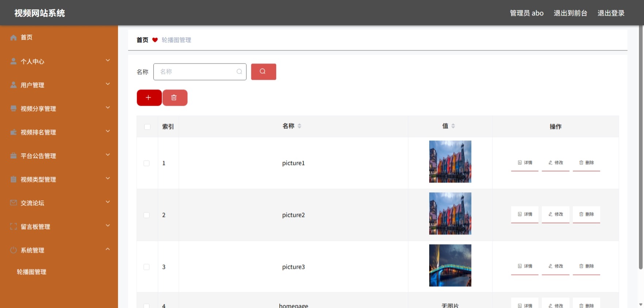
Task: Open the picture1 thumbnail image
Action: (x=450, y=162)
